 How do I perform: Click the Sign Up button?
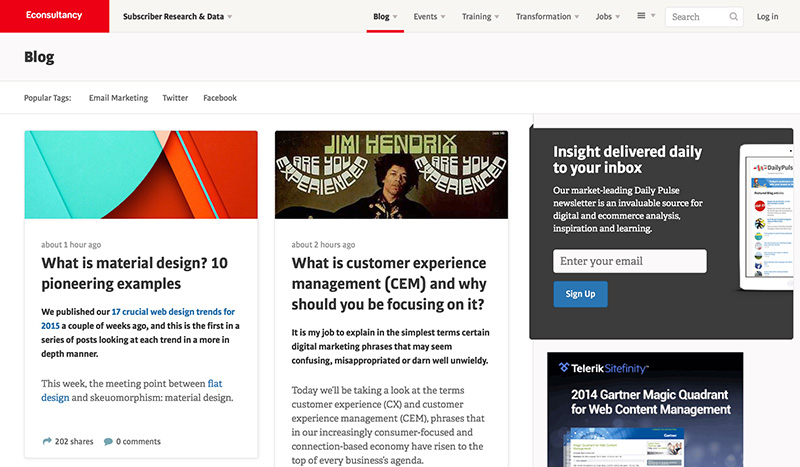point(580,294)
